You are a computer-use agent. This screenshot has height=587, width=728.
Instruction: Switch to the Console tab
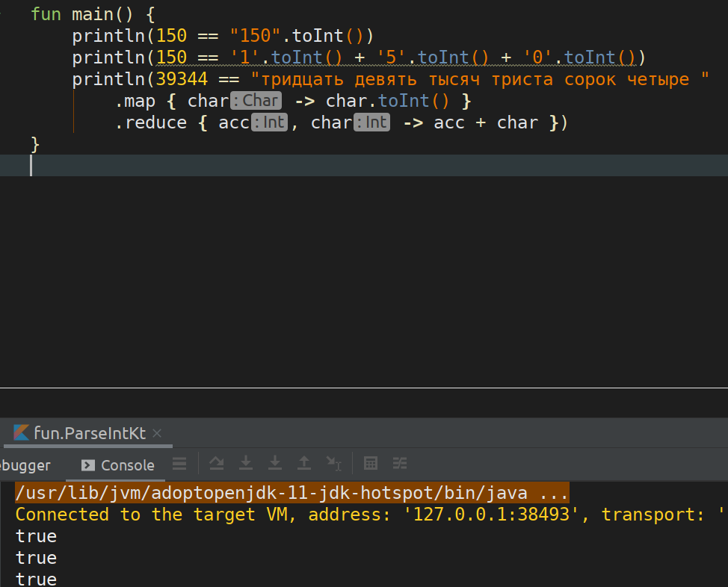tap(118, 465)
